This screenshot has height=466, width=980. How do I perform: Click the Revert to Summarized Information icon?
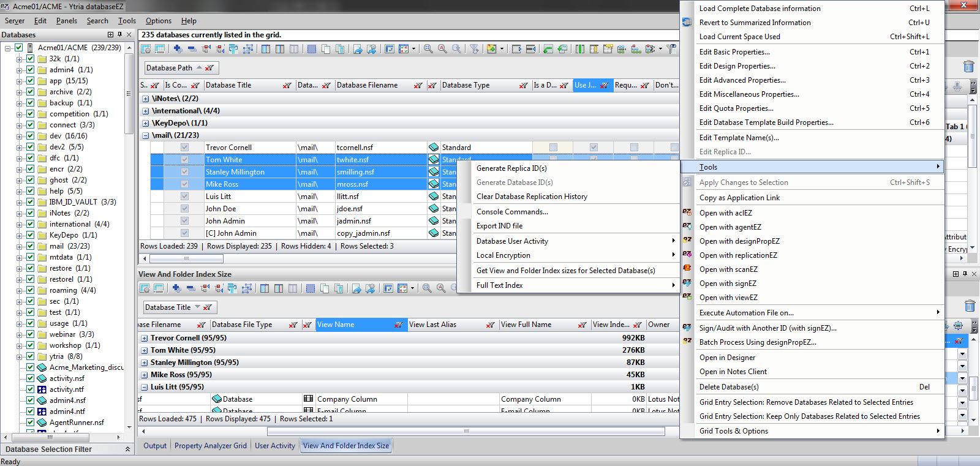687,22
